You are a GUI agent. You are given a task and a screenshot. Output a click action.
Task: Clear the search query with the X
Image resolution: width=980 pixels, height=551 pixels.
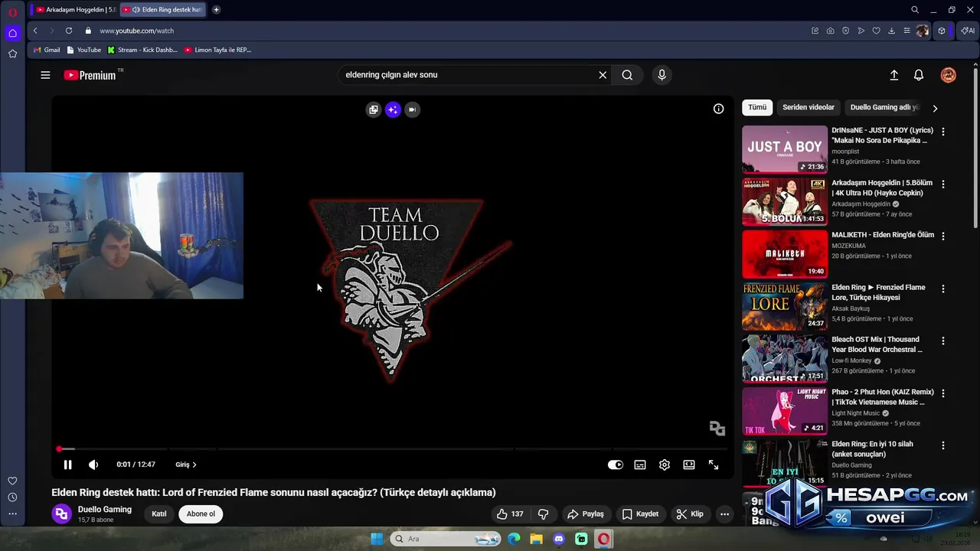pos(603,75)
